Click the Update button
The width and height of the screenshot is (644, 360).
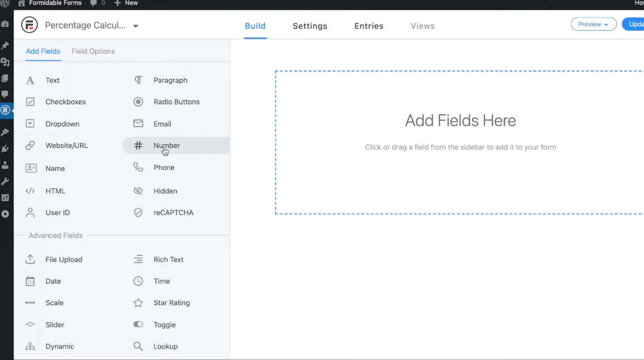tap(635, 25)
